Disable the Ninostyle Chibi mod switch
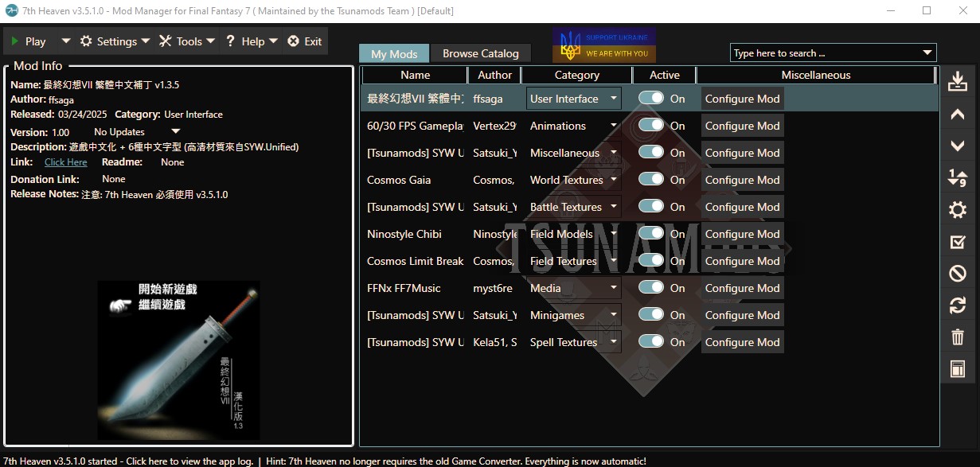Viewport: 980px width, 467px height. [x=651, y=234]
